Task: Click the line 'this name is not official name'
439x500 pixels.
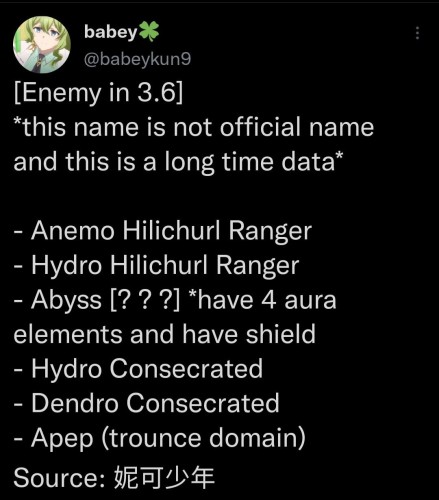Action: point(194,127)
